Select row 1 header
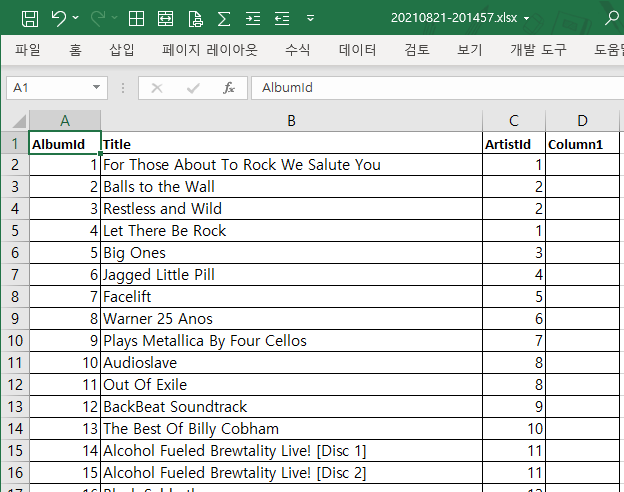This screenshot has height=492, width=624. click(x=15, y=143)
